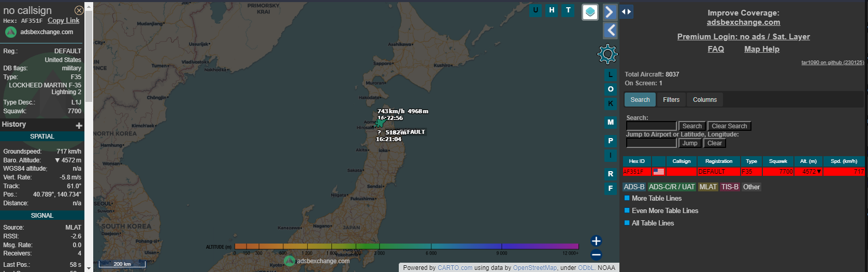Viewport: 868px width, 272px height.
Task: Toggle the P map button
Action: (x=611, y=141)
